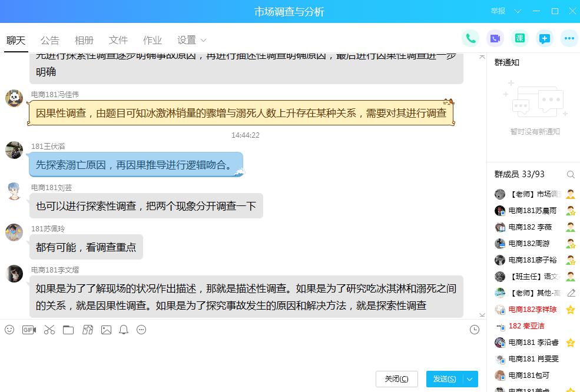Image resolution: width=580 pixels, height=392 pixels.
Task: Open the green class (课) icon
Action: (520, 39)
